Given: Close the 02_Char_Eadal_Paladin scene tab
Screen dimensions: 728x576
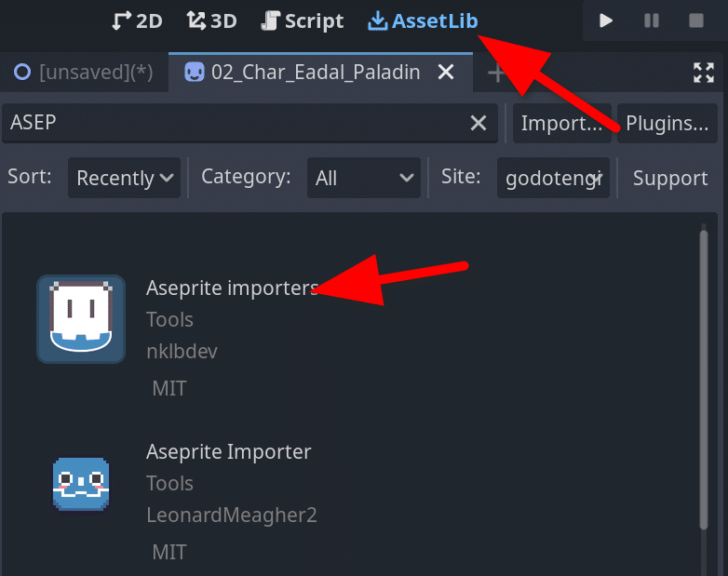Looking at the screenshot, I should coord(446,72).
